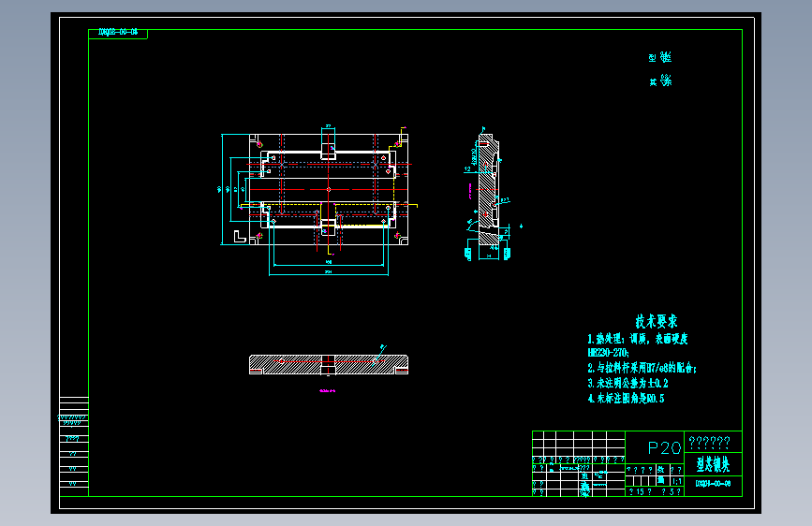Click the center hole of the plan view
The height and width of the screenshot is (526, 812).
pos(329,189)
